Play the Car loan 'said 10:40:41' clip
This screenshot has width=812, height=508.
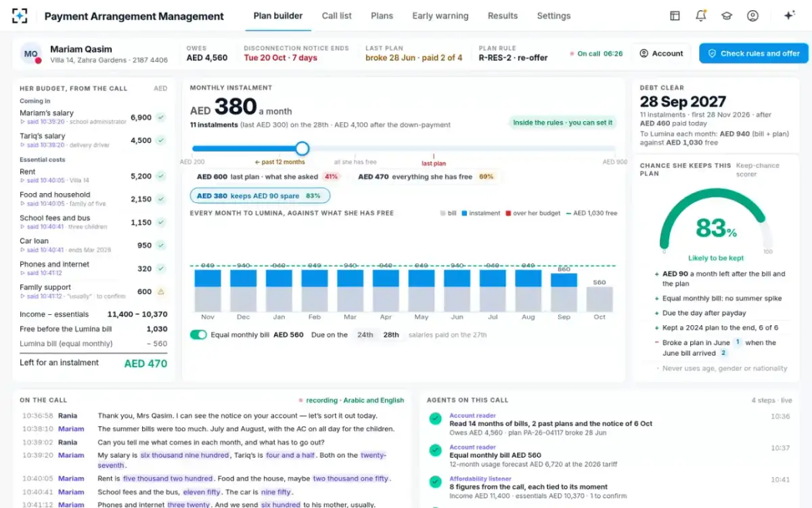click(42, 250)
